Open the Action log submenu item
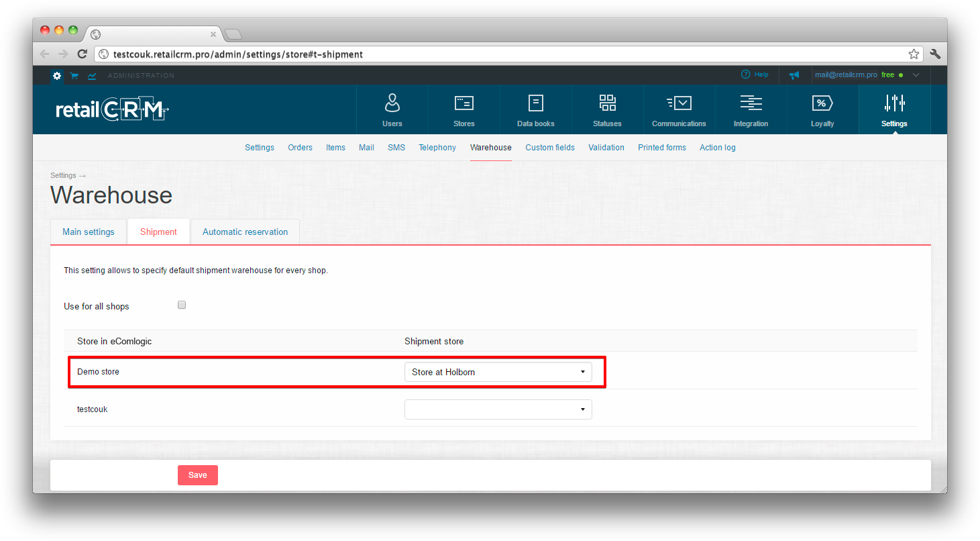 click(x=718, y=148)
